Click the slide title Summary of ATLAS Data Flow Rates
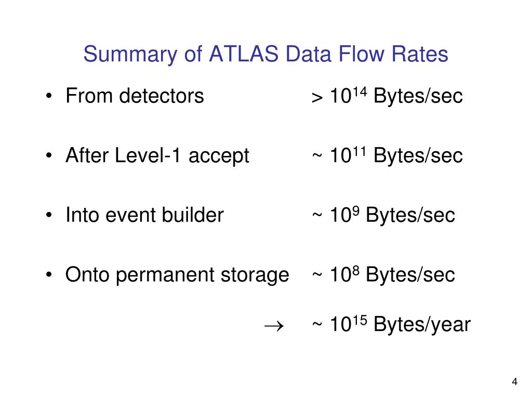This screenshot has height=399, width=532. (265, 54)
